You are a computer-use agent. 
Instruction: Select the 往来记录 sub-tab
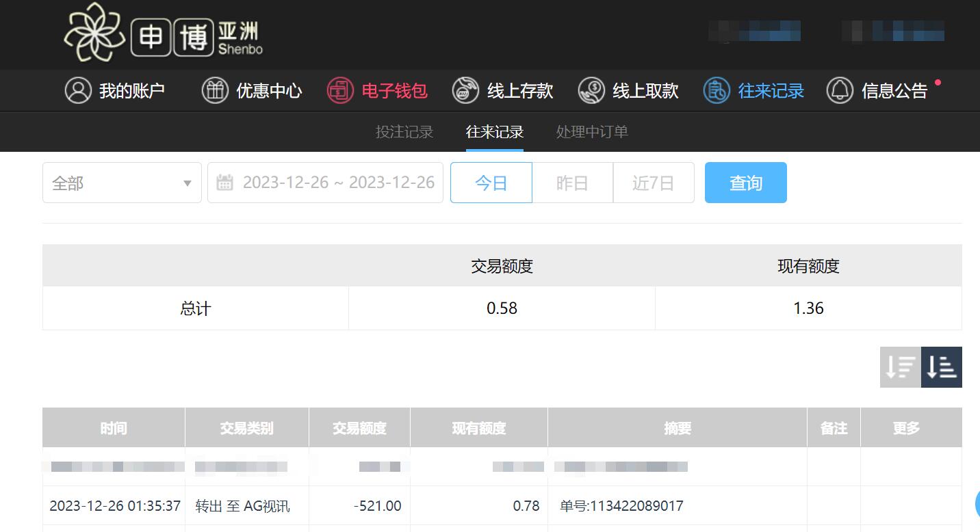pos(495,132)
